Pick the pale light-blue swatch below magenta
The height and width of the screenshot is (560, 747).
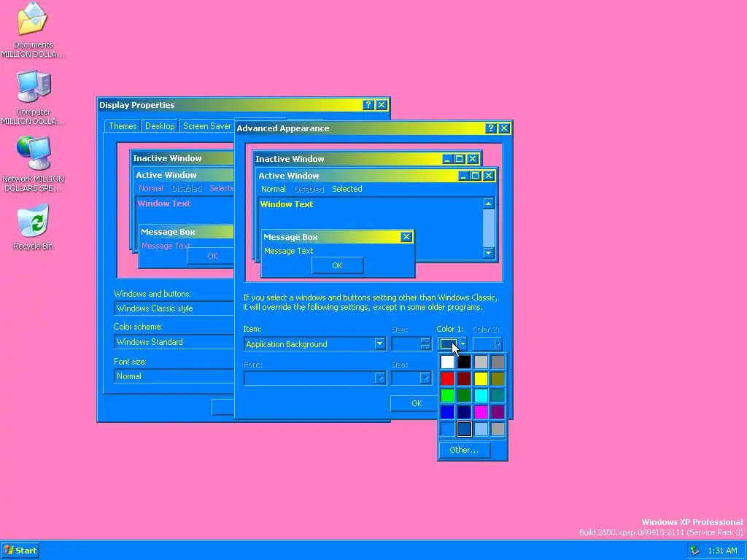click(x=481, y=429)
